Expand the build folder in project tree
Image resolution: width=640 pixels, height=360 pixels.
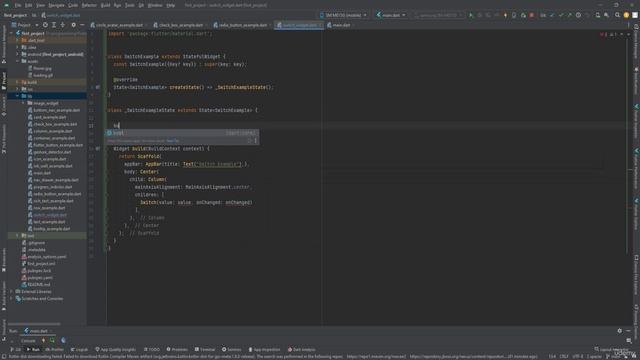click(18, 82)
